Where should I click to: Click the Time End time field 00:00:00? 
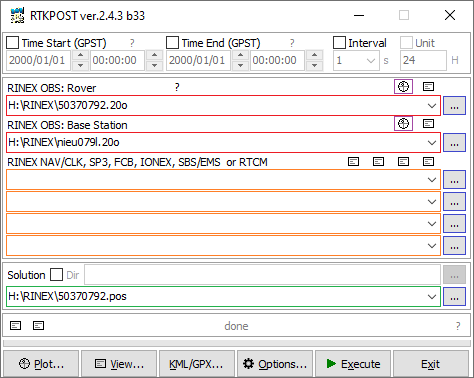277,61
